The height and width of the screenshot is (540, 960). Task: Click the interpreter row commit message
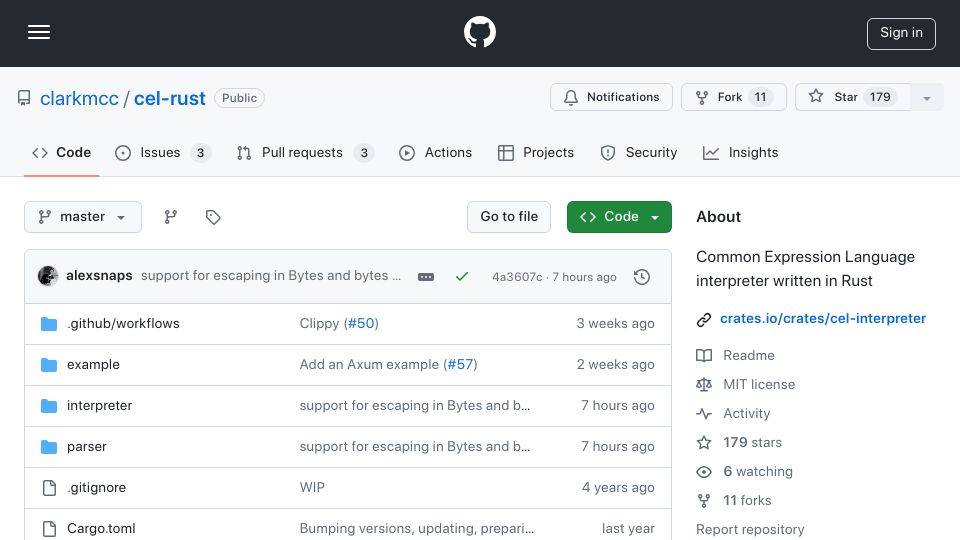tap(414, 405)
